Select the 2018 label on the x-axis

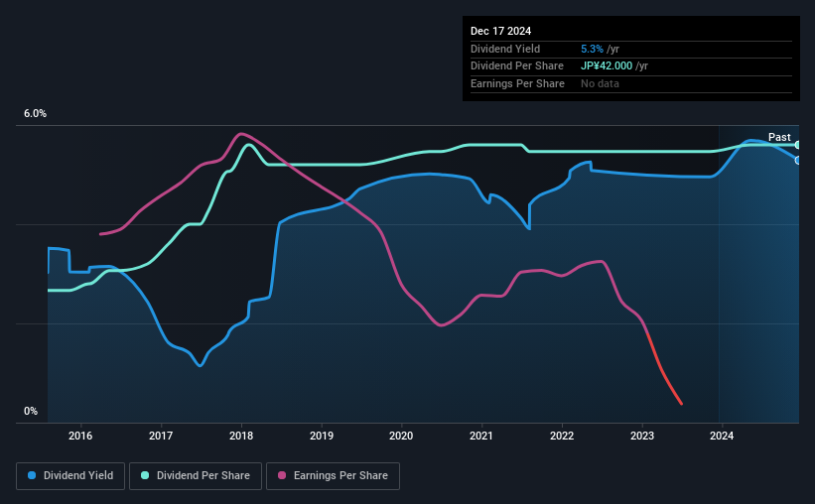coord(241,436)
